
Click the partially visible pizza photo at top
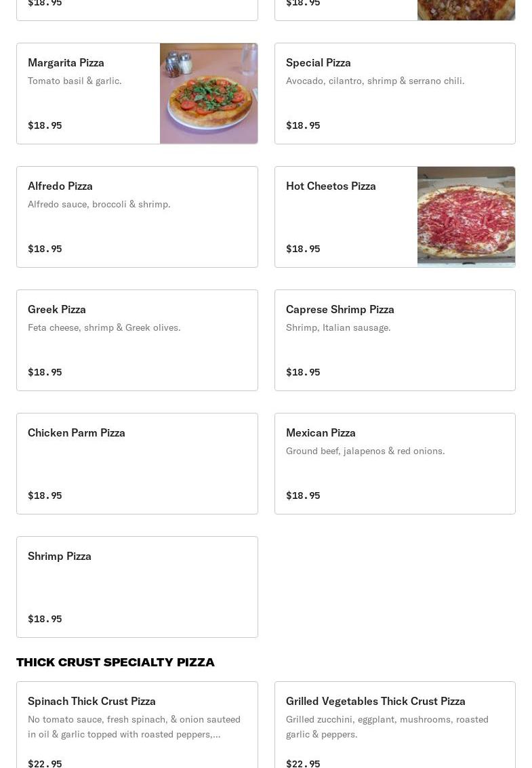click(466, 9)
